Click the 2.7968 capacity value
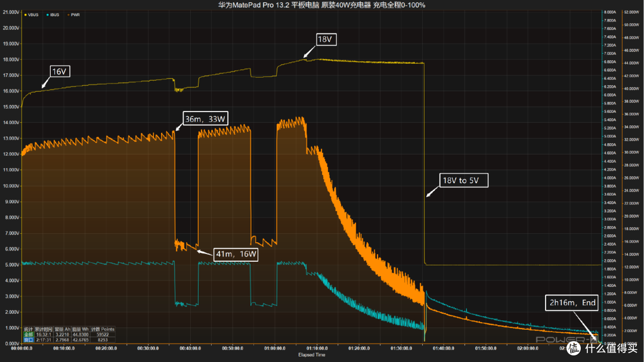644x362 pixels. pyautogui.click(x=62, y=340)
